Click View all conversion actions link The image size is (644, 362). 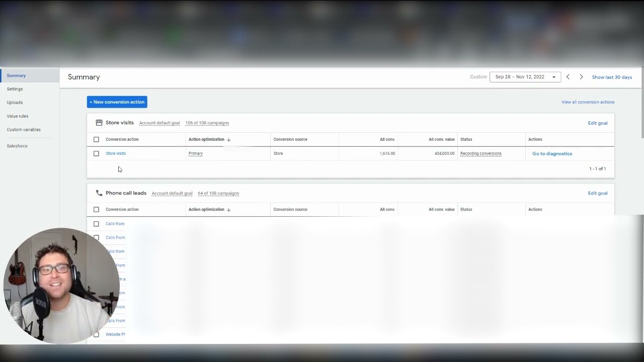pyautogui.click(x=588, y=102)
